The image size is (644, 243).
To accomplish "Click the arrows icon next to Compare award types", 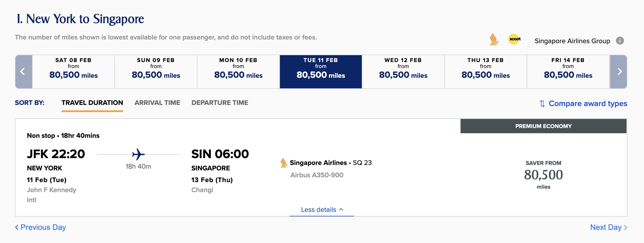I will point(542,104).
